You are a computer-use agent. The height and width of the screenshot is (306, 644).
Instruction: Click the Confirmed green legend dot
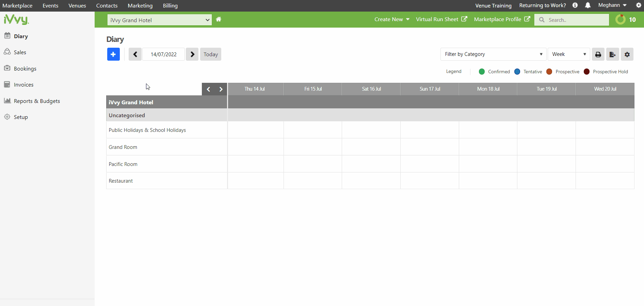point(482,72)
